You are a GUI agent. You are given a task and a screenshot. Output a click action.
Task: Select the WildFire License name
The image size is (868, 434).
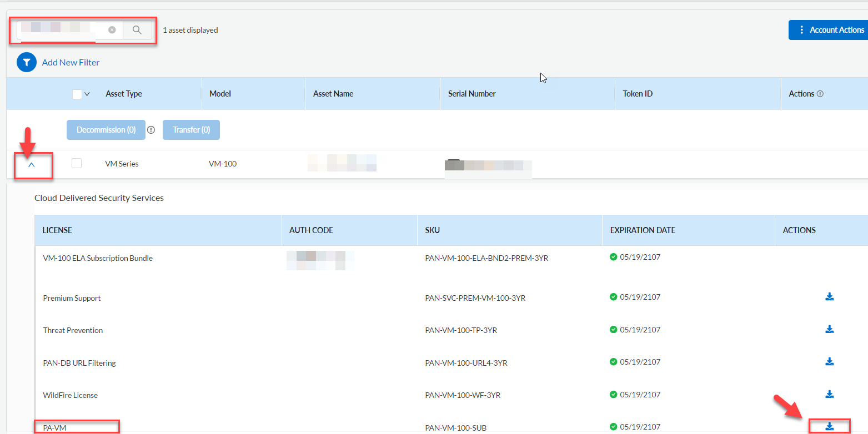(70, 395)
